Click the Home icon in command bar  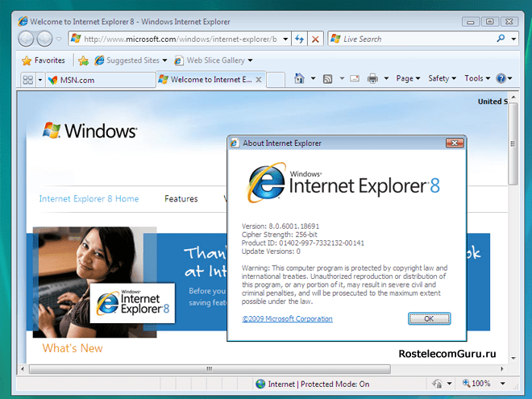(300, 79)
